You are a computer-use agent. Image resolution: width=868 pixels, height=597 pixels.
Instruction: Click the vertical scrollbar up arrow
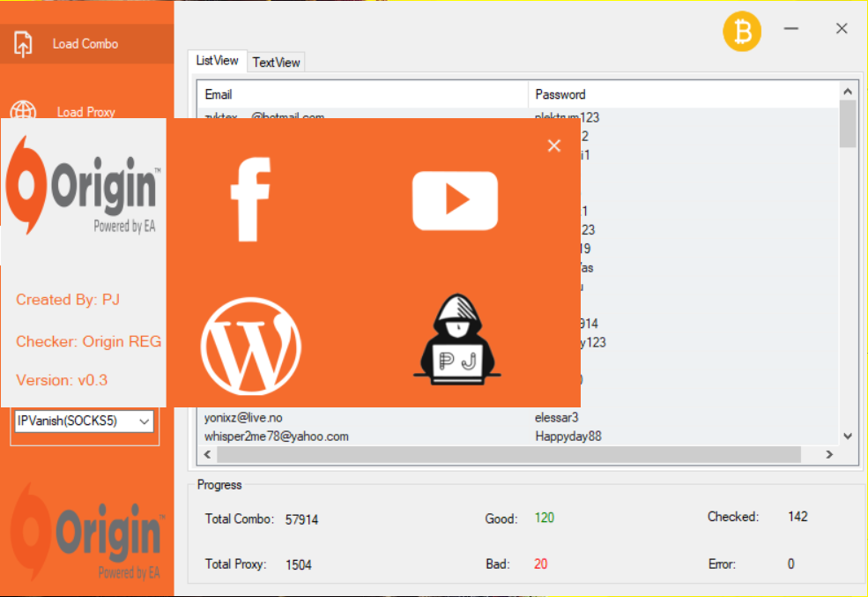[x=848, y=92]
